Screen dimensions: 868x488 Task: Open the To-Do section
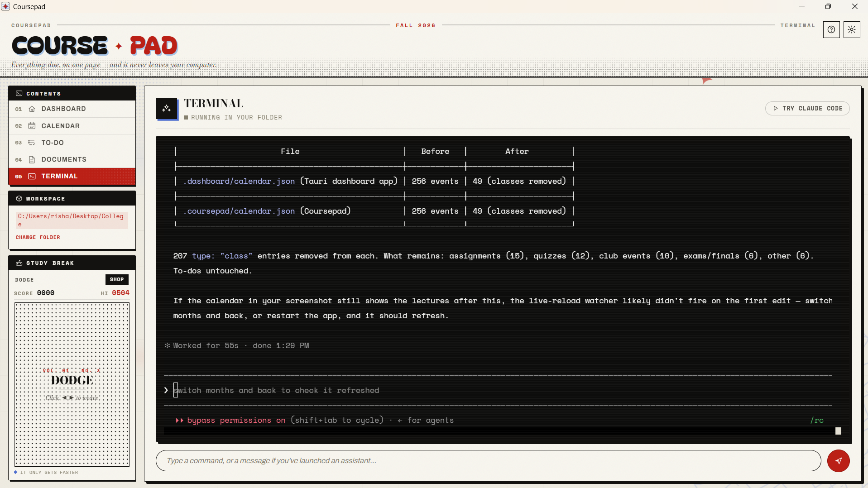[x=72, y=143]
